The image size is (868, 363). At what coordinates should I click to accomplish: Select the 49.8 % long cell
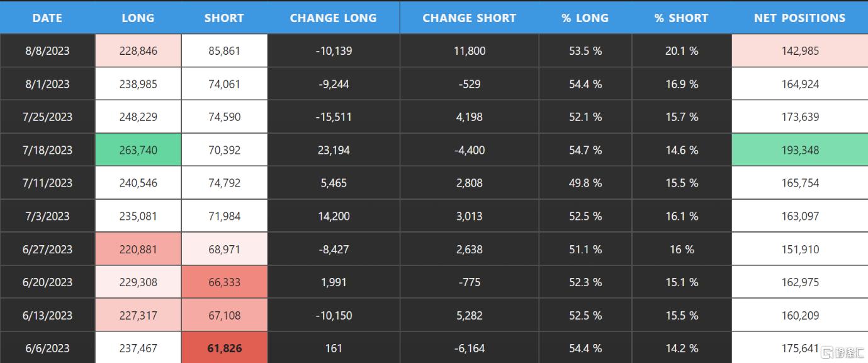click(x=585, y=183)
